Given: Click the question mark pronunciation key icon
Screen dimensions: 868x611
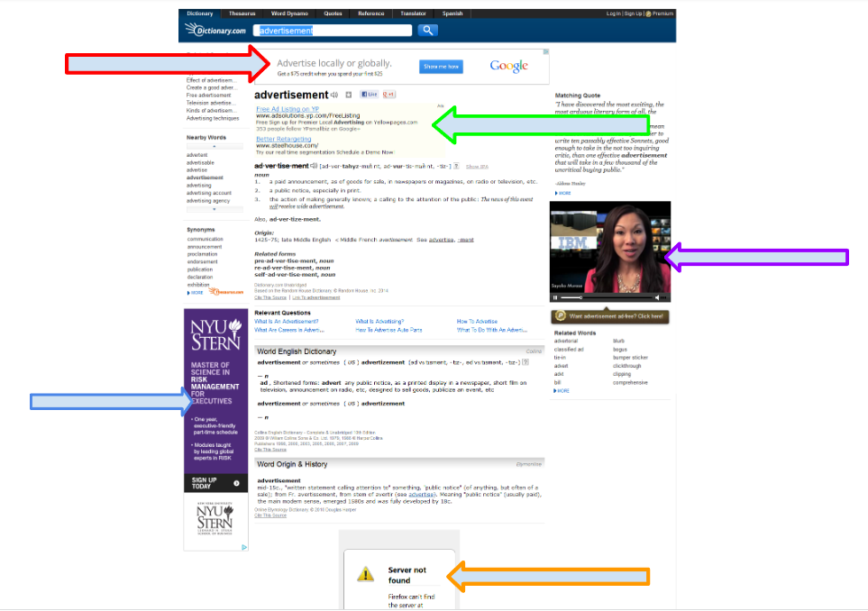Looking at the screenshot, I should (x=457, y=166).
